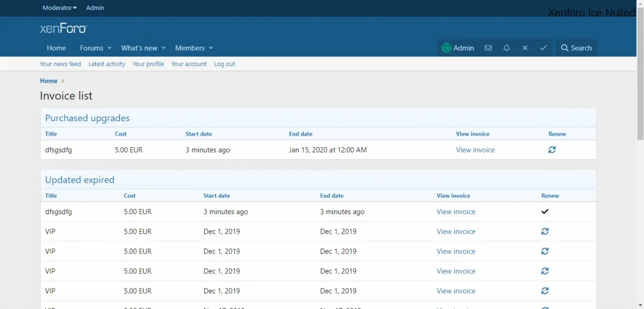Open the alerts bell icon
Image resolution: width=644 pixels, height=309 pixels.
tap(507, 48)
